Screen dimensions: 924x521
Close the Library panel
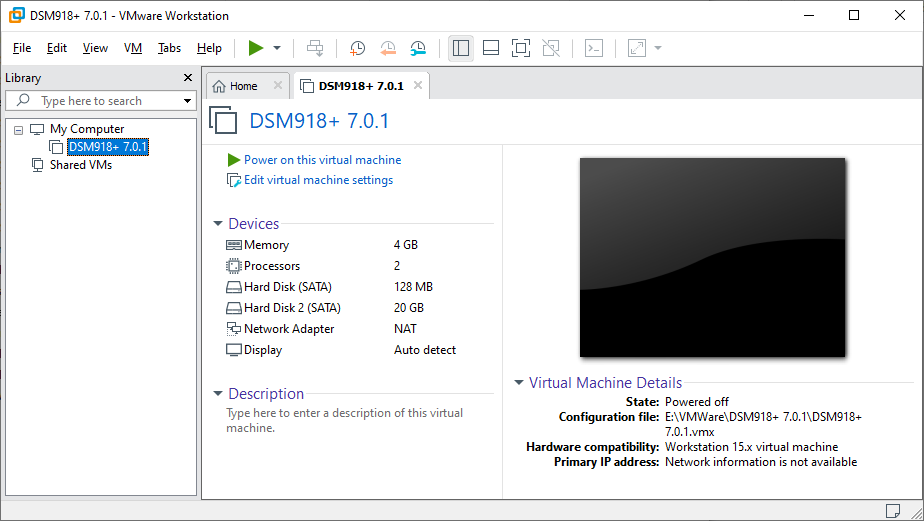(x=188, y=78)
